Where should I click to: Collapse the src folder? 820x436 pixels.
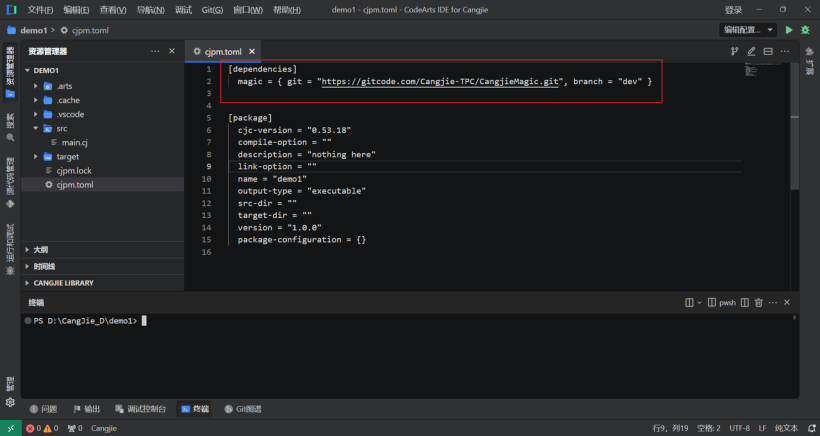pyautogui.click(x=36, y=128)
